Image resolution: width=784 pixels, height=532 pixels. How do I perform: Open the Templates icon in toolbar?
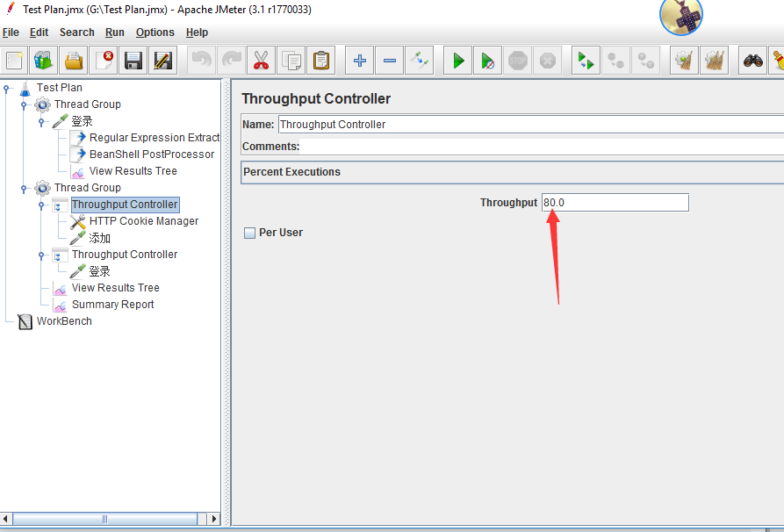(44, 61)
